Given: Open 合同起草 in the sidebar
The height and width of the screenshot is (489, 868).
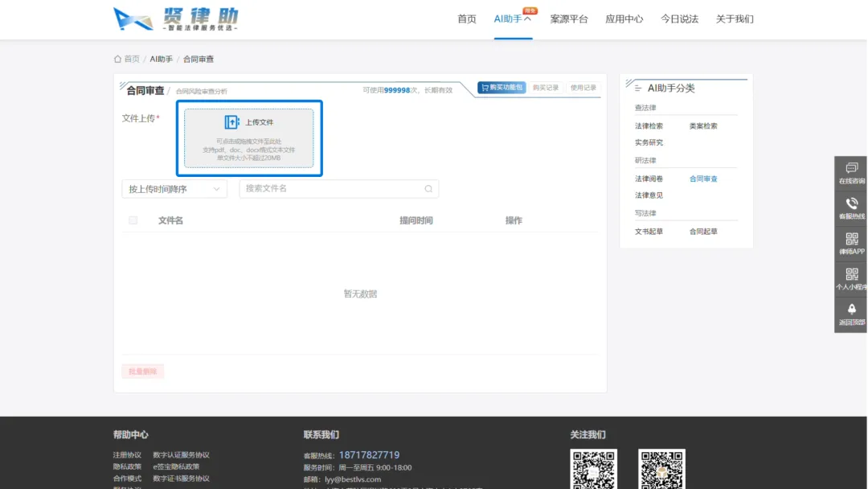Looking at the screenshot, I should click(x=703, y=232).
